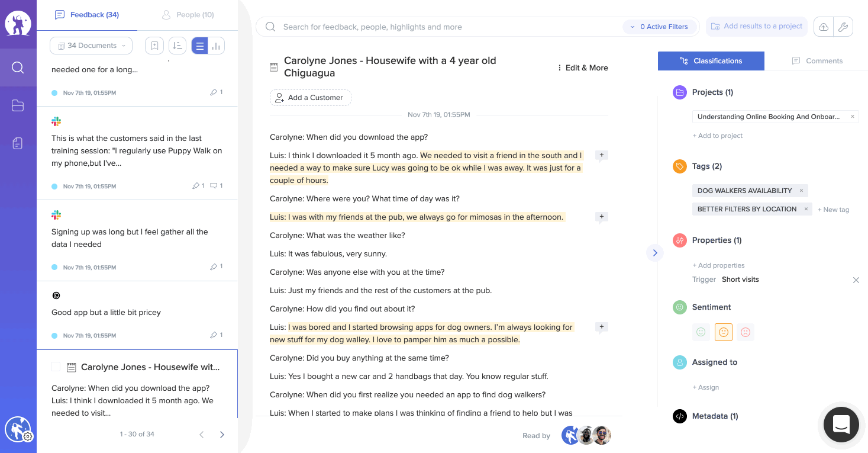Click the Add a Customer button
The height and width of the screenshot is (453, 868).
pyautogui.click(x=311, y=98)
